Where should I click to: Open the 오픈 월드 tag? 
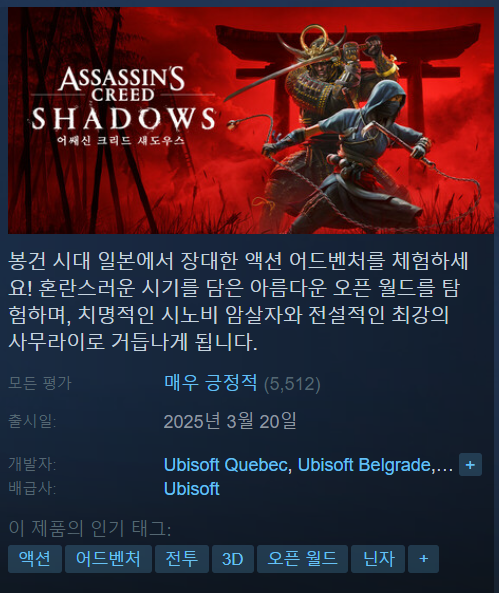tap(302, 559)
